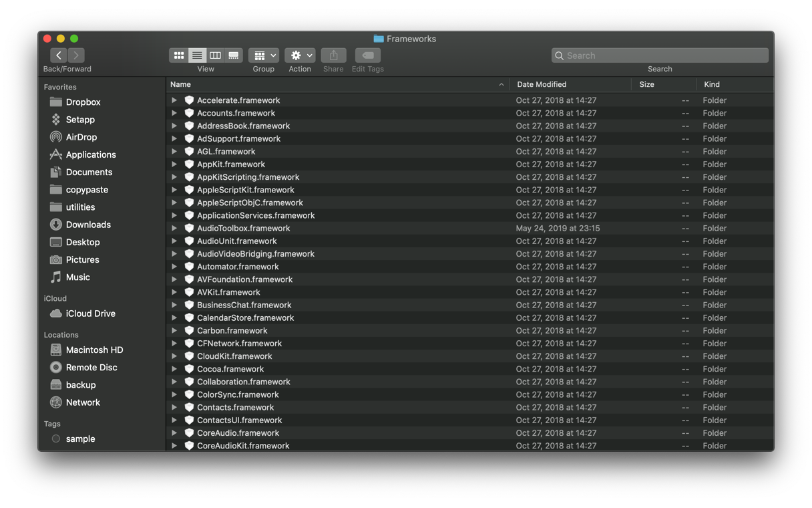
Task: Select the CloudKit.framework row
Action: (x=470, y=356)
